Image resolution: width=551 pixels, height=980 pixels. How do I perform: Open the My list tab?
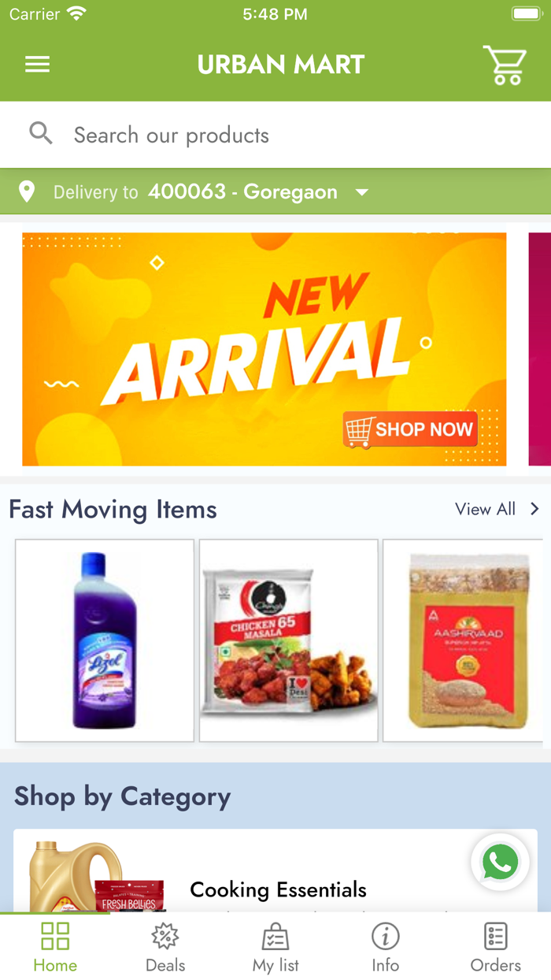click(x=275, y=948)
